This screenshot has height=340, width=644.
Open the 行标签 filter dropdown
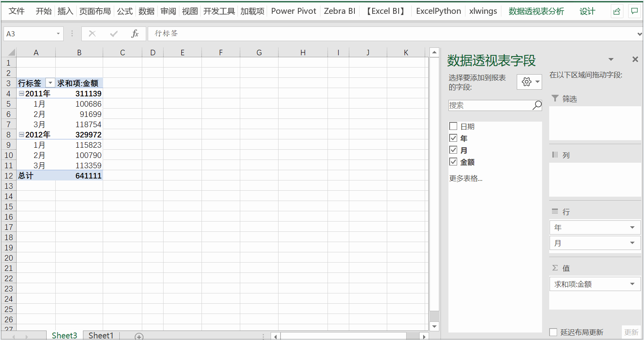coord(50,83)
